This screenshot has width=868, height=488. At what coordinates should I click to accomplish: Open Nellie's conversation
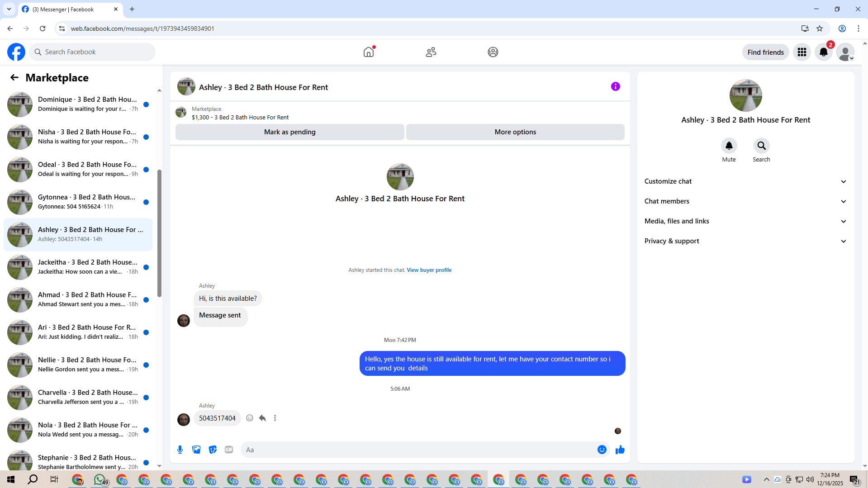(x=78, y=365)
